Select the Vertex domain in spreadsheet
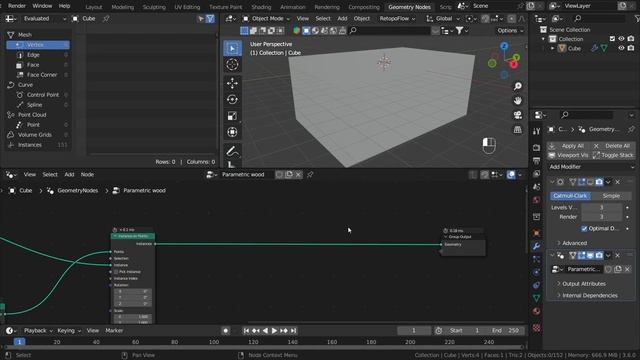 click(x=38, y=45)
